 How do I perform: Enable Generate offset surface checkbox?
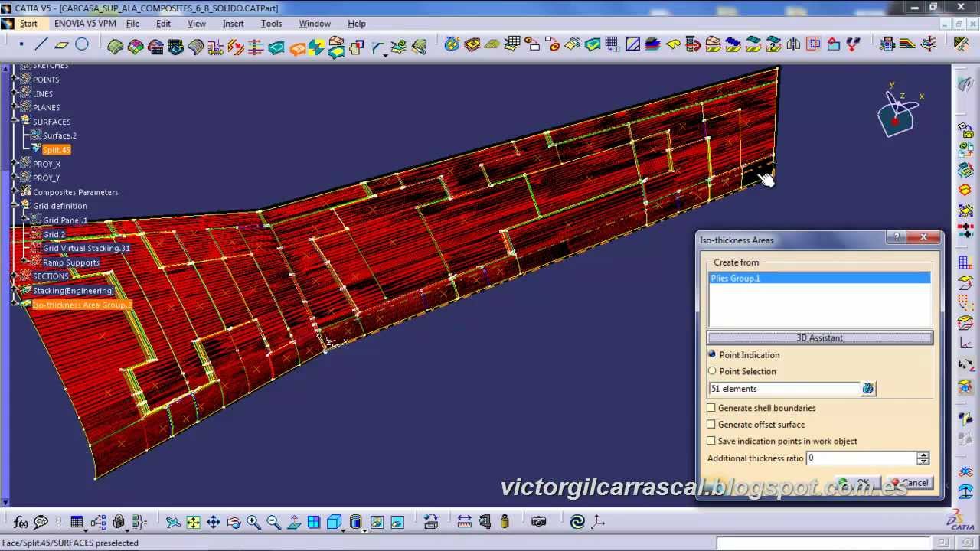[x=711, y=424]
